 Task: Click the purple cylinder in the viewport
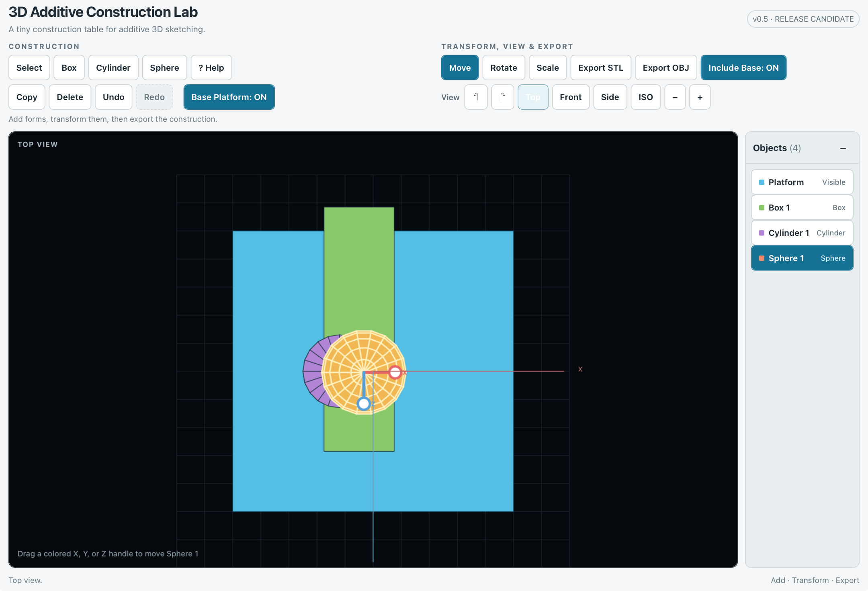(x=313, y=372)
